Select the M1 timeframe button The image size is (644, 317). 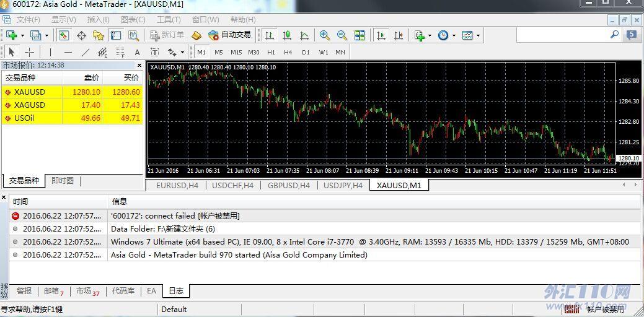tap(201, 53)
